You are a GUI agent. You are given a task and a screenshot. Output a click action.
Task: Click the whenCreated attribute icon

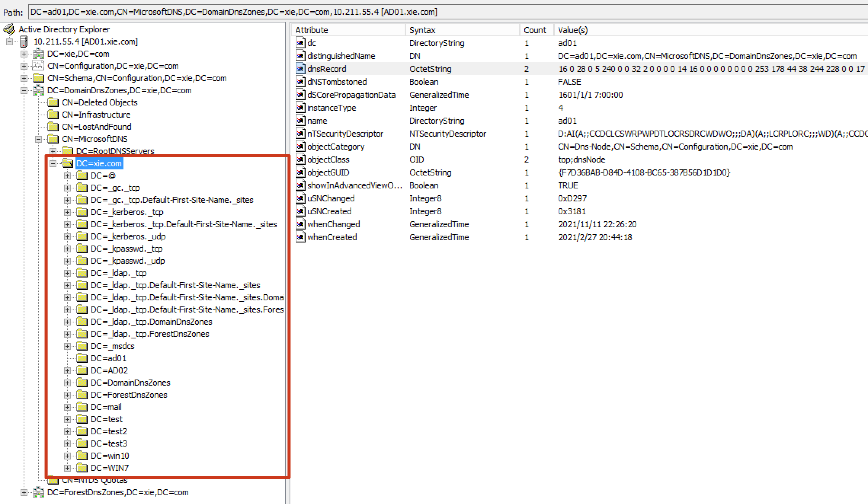pyautogui.click(x=301, y=237)
